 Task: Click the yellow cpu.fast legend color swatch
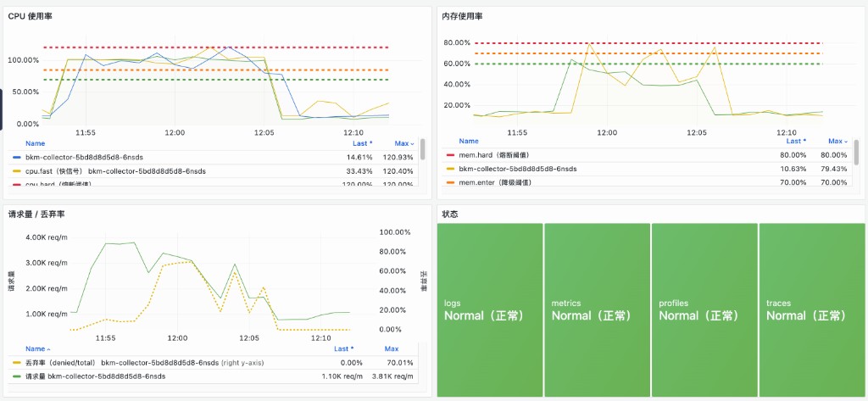[17, 172]
